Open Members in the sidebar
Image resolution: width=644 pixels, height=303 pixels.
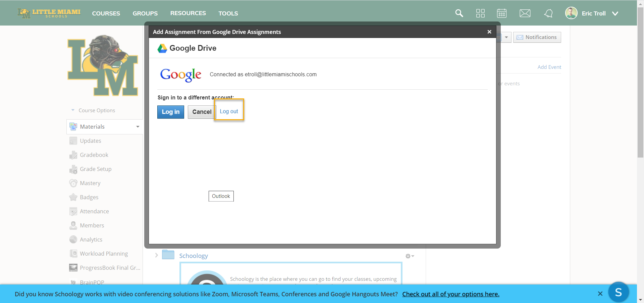pos(92,225)
